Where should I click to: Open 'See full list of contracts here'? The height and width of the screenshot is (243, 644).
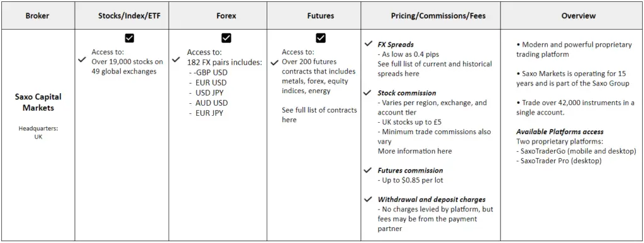pyautogui.click(x=319, y=115)
